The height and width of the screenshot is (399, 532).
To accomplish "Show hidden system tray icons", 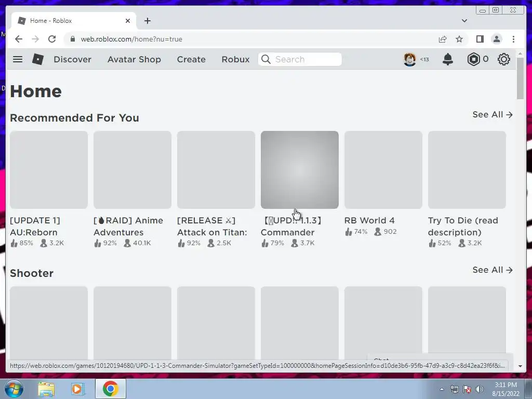I will 442,389.
